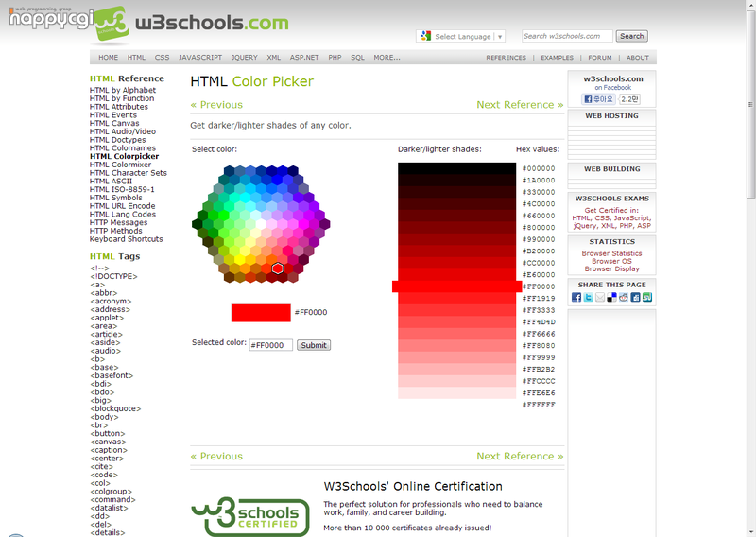Open the <audio> tag link
The image size is (756, 537).
[x=106, y=351]
